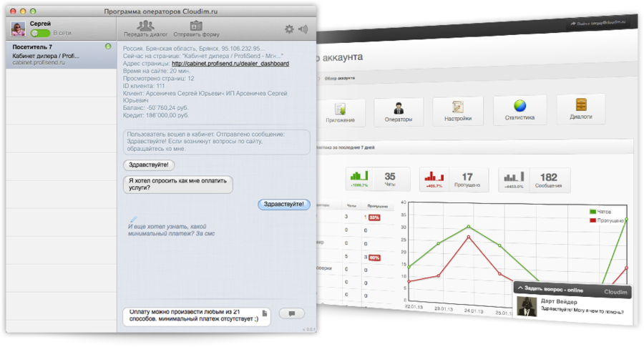Viewport: 644px width, 347px height.
Task: Mute sounds with the speaker icon
Action: pos(303,29)
